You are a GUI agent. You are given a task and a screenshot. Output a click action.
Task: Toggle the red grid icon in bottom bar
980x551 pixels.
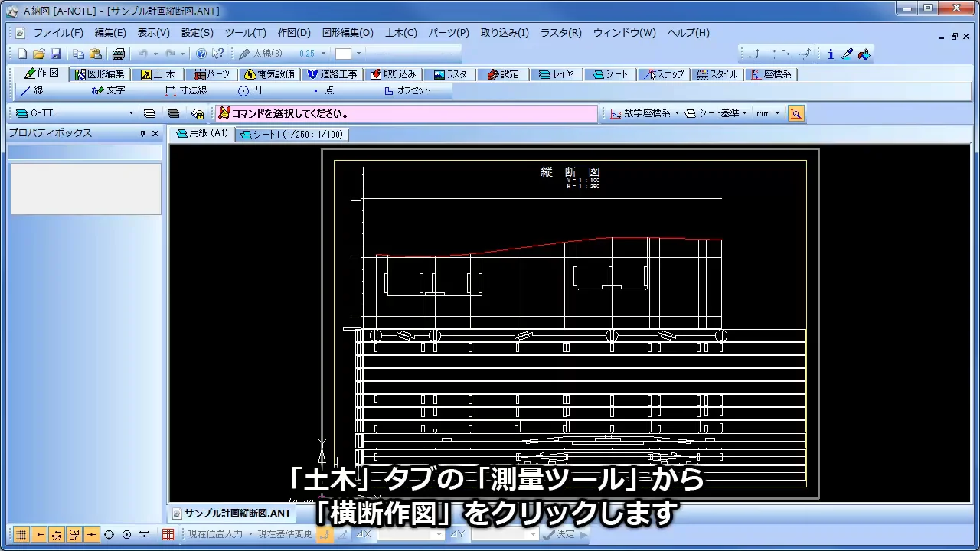click(x=168, y=534)
